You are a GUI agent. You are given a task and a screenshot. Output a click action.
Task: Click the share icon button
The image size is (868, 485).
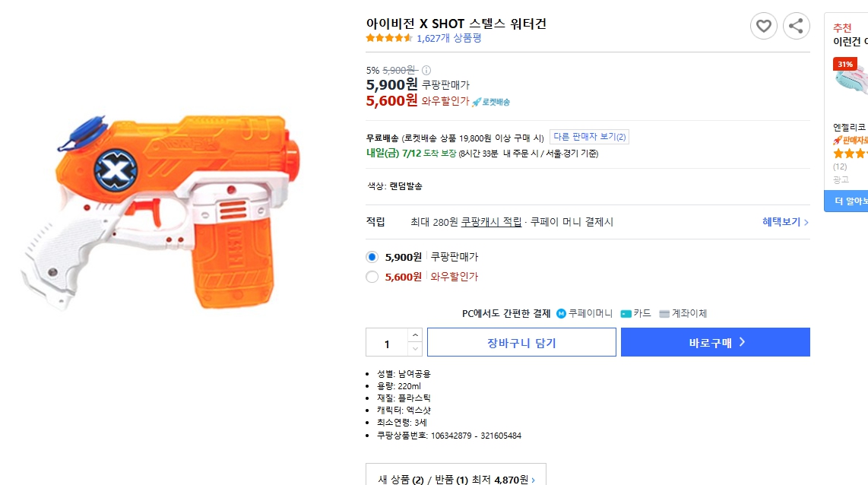click(796, 27)
